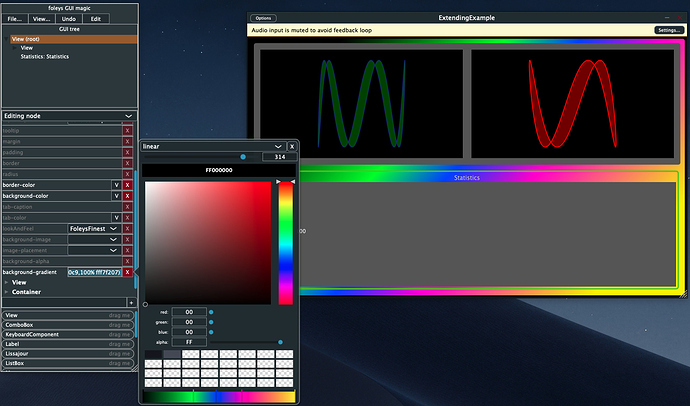This screenshot has width=690, height=406.
Task: Collapse the Editing node panel
Action: tap(129, 117)
